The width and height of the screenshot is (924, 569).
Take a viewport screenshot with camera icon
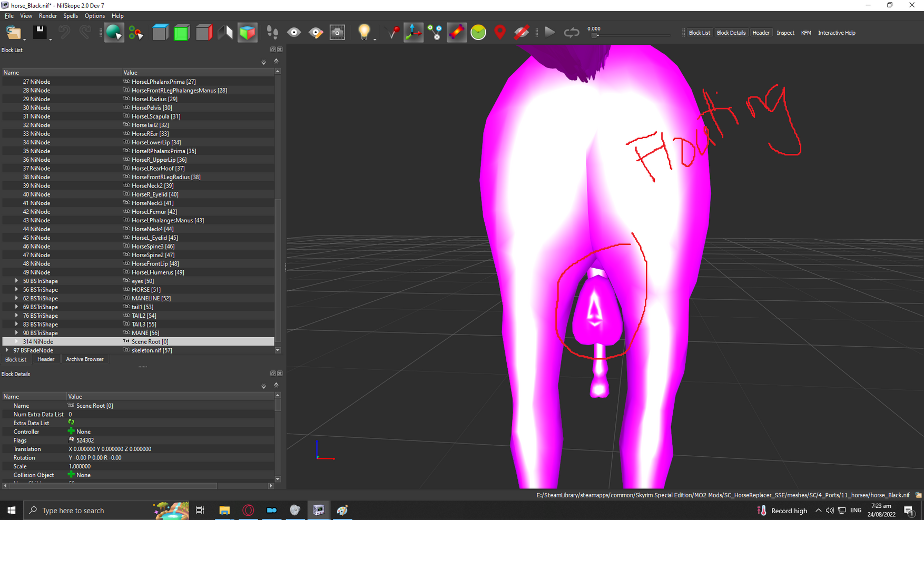click(x=337, y=33)
